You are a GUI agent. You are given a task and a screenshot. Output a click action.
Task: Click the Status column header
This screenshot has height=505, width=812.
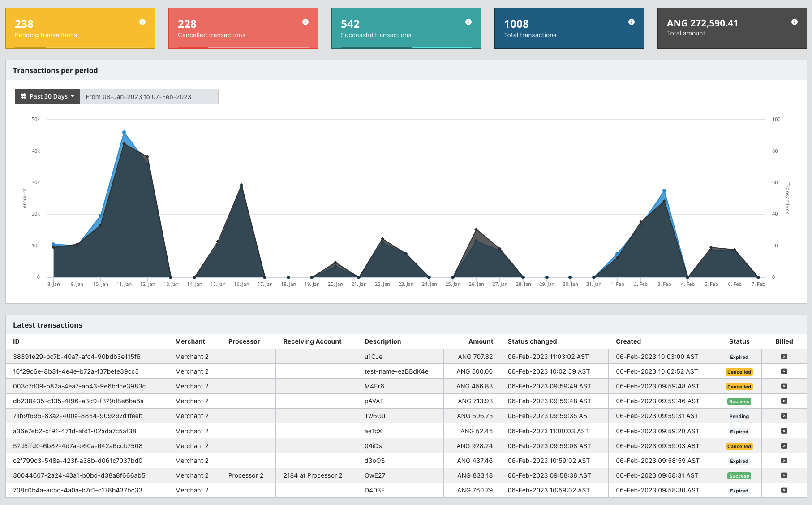coord(739,341)
